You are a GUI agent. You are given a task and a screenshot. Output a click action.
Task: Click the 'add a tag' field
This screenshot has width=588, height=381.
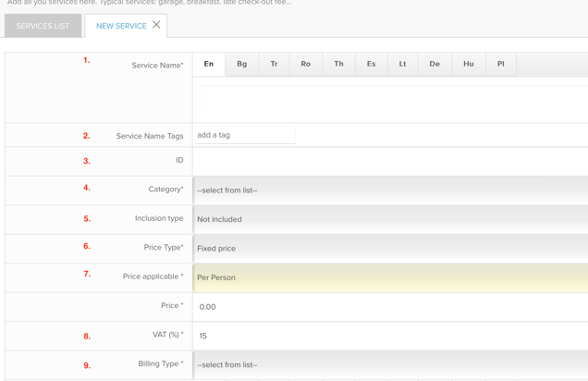coord(245,135)
